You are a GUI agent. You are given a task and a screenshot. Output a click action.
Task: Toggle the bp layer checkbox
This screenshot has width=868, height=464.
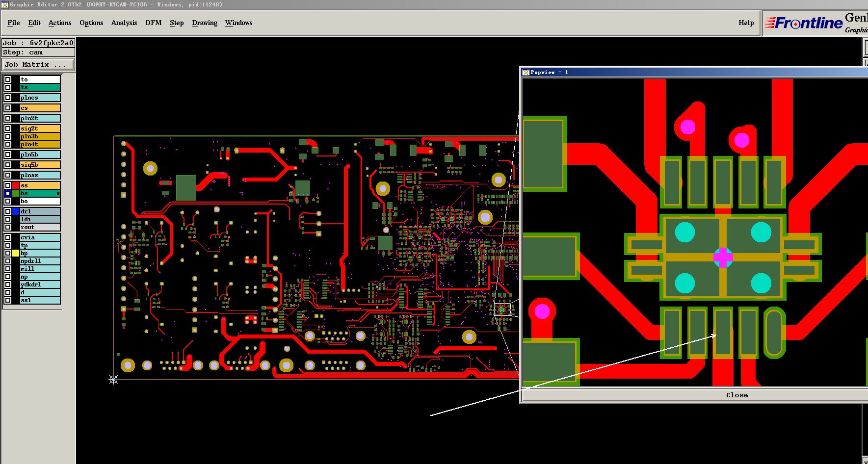click(x=8, y=253)
